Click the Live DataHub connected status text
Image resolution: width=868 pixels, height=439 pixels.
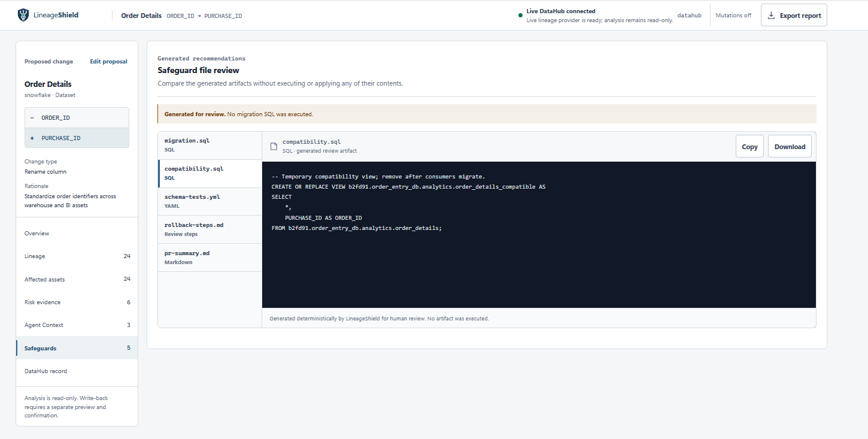[560, 11]
